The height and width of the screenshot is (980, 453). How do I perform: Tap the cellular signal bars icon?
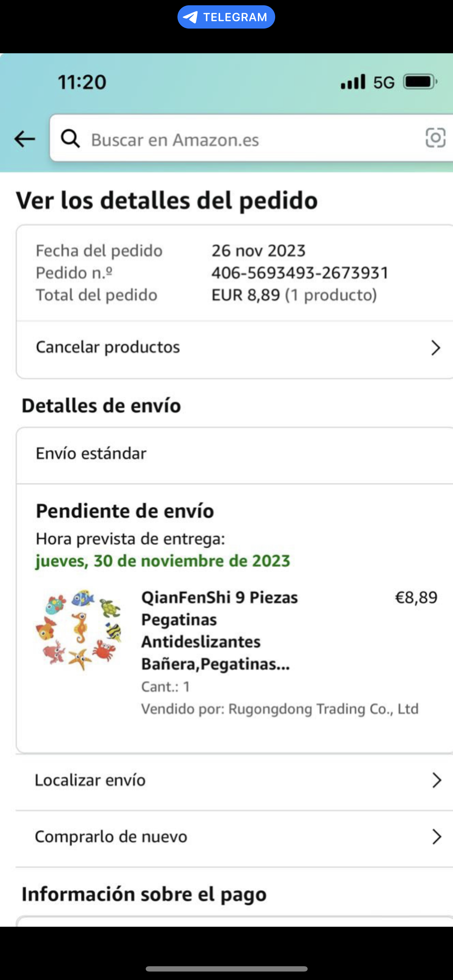point(353,82)
